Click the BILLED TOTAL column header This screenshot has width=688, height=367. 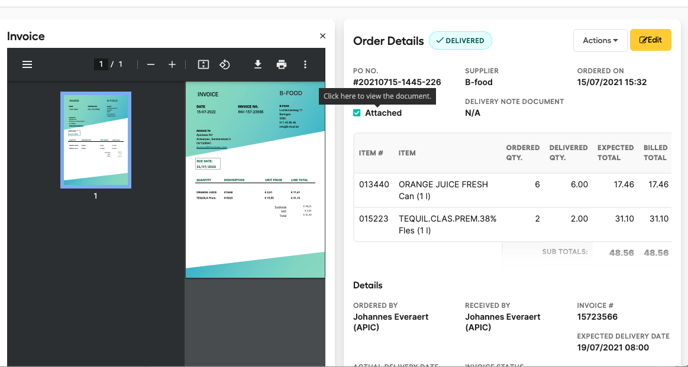pos(655,153)
